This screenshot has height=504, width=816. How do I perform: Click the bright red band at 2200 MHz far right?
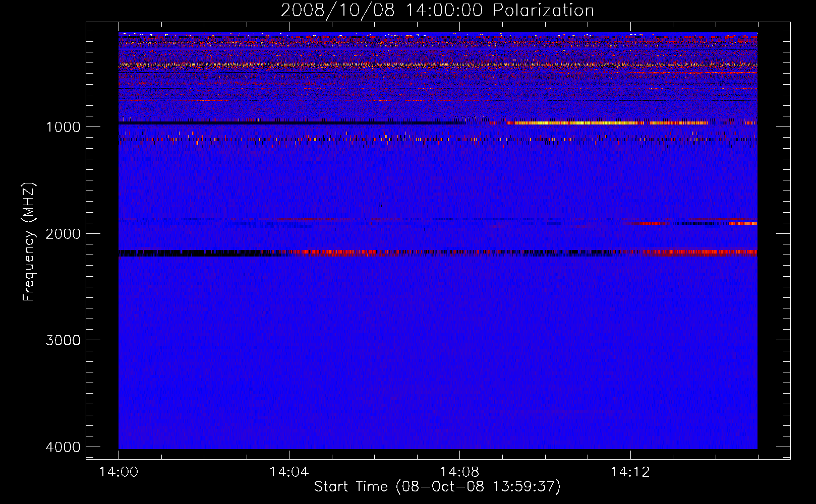tap(716, 251)
